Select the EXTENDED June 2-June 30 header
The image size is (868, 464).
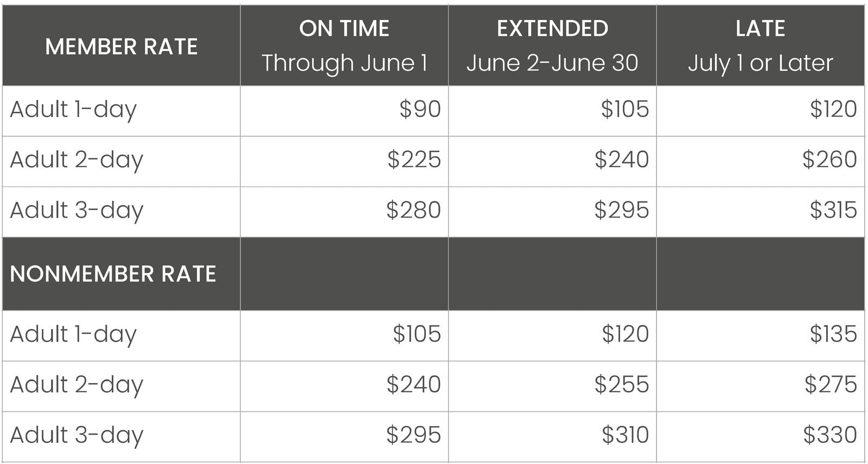552,46
